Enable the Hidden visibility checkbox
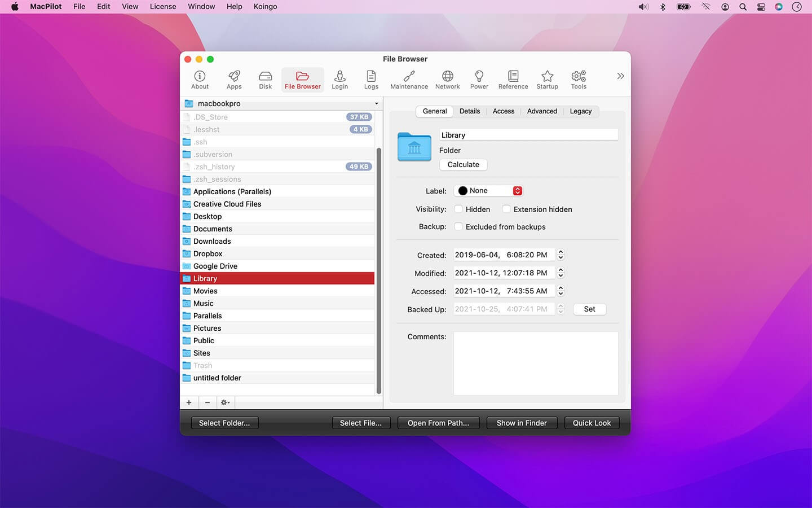812x508 pixels. click(458, 209)
